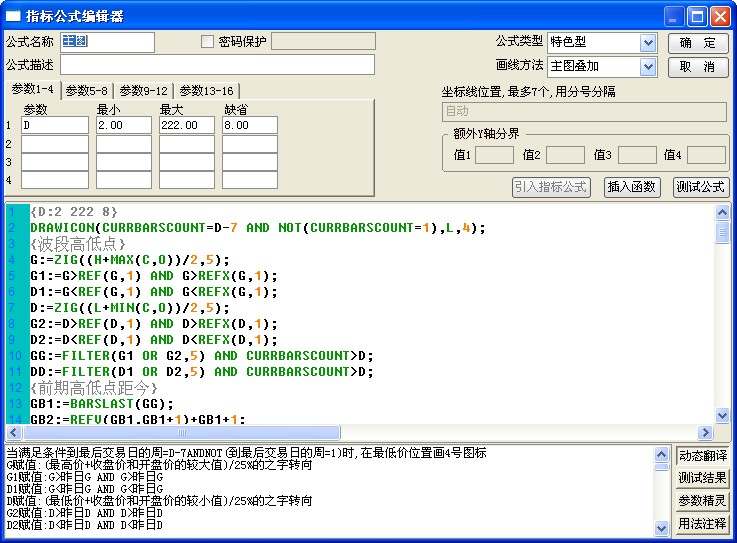
Task: Close the 指标公式编辑器 window
Action: 720,17
